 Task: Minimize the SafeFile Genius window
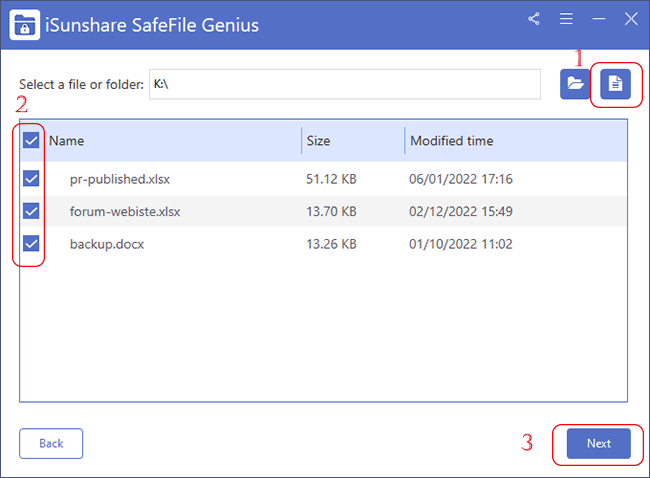599,19
